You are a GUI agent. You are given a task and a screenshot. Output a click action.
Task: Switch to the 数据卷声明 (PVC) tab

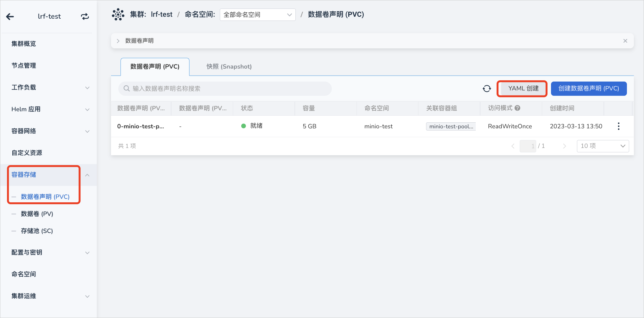(x=155, y=67)
